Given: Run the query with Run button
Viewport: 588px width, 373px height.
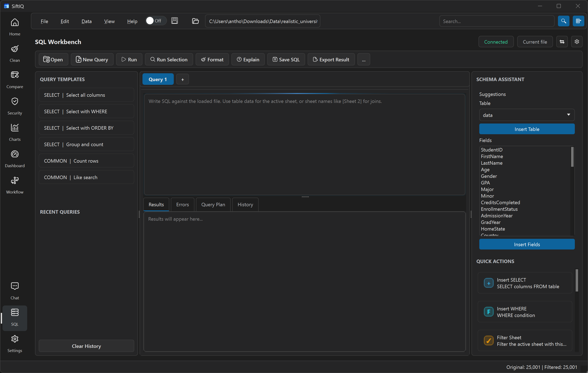Looking at the screenshot, I should point(129,59).
